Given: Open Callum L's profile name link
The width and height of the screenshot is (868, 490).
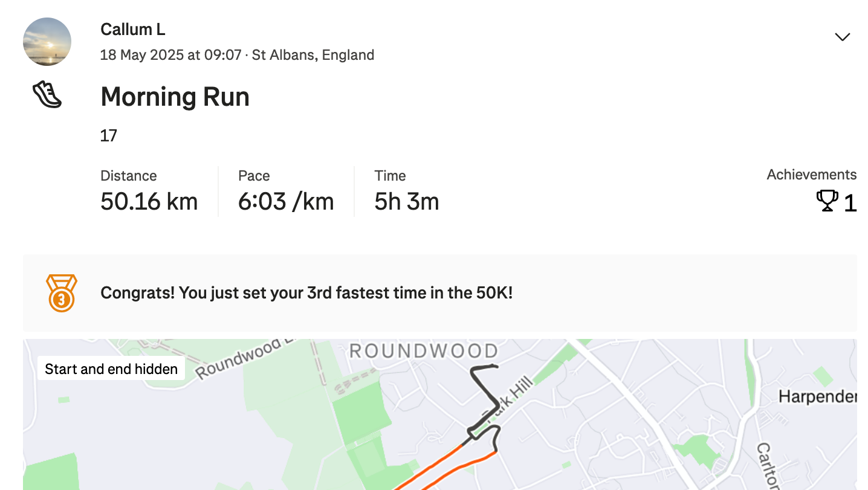Looking at the screenshot, I should pyautogui.click(x=132, y=29).
